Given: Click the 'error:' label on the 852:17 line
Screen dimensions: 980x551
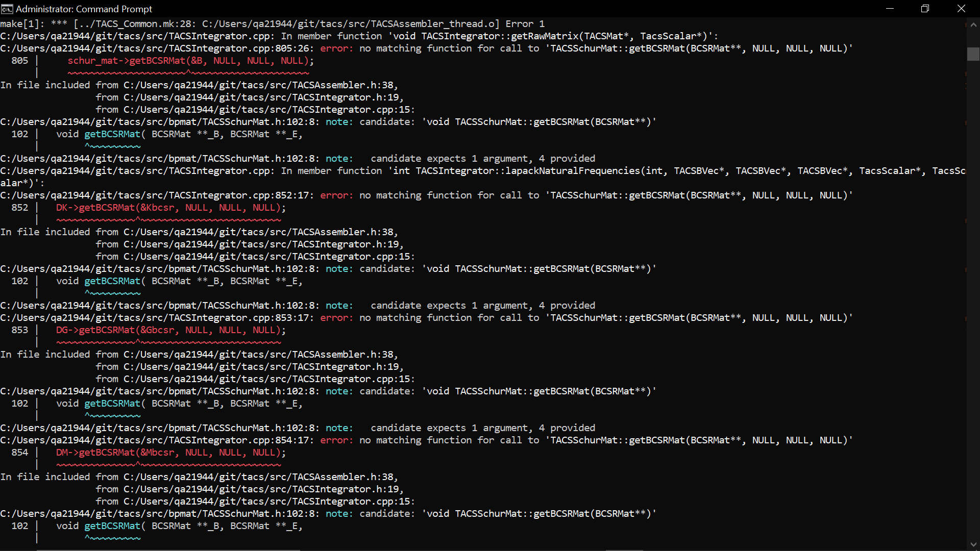Looking at the screenshot, I should point(336,195).
